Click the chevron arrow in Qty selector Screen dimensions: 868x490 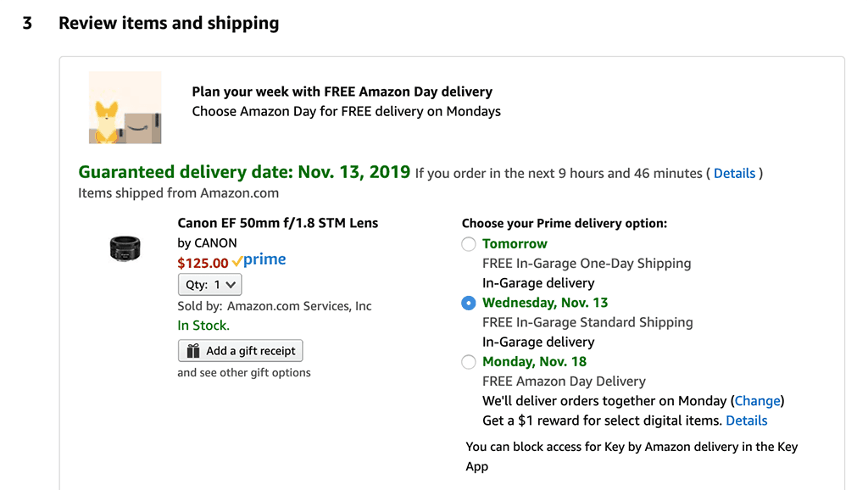[x=231, y=285]
